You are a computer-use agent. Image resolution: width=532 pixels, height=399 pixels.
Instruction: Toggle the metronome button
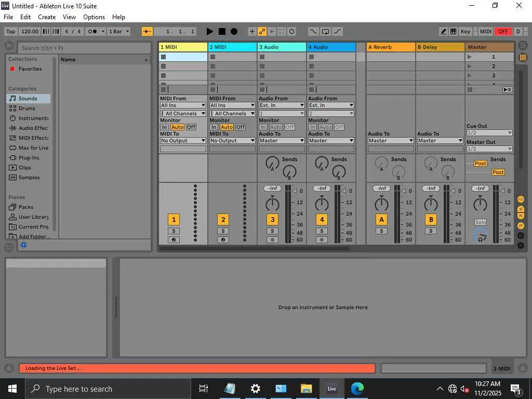pyautogui.click(x=92, y=32)
